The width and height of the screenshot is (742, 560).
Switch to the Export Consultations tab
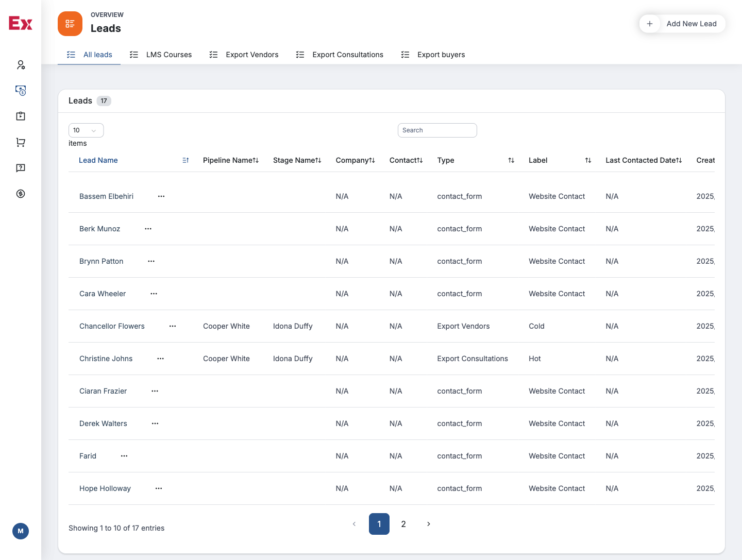pos(340,55)
